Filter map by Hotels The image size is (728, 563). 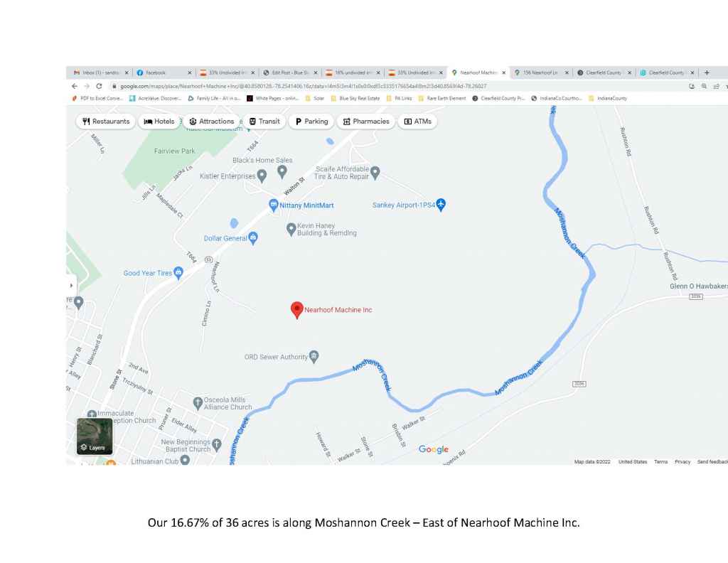click(159, 122)
